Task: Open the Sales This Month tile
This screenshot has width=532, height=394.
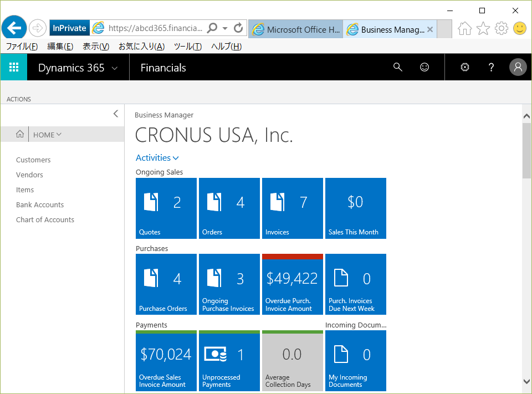Action: coord(356,208)
